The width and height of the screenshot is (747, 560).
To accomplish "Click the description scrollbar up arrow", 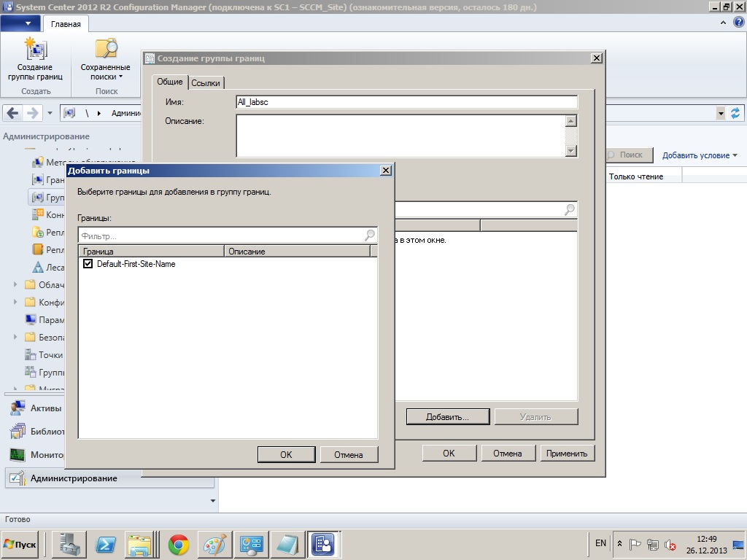I will coord(571,120).
